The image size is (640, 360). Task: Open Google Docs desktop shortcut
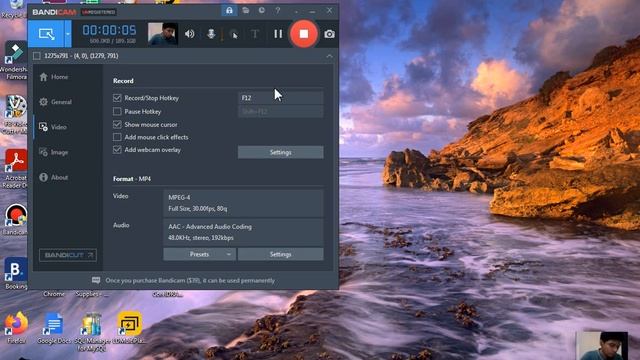coord(53,328)
